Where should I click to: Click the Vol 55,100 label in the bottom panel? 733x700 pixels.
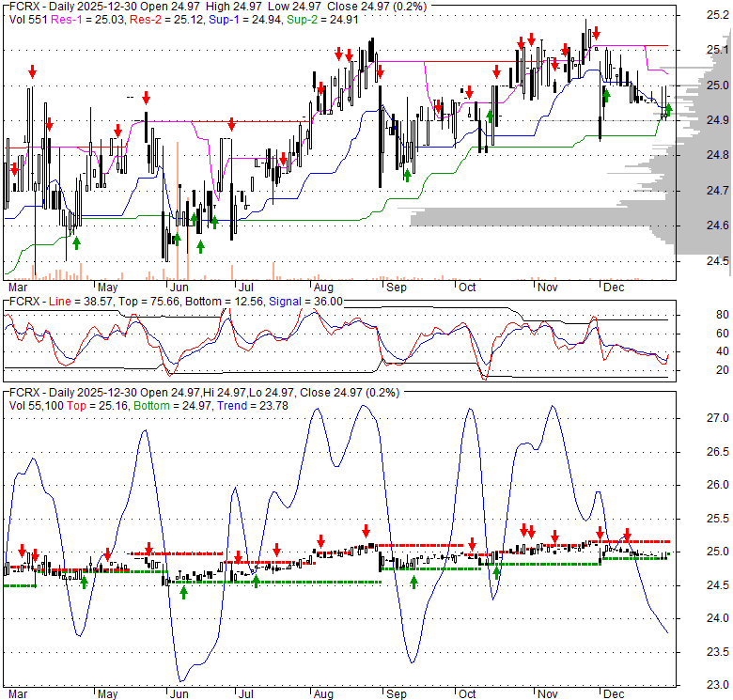point(37,404)
